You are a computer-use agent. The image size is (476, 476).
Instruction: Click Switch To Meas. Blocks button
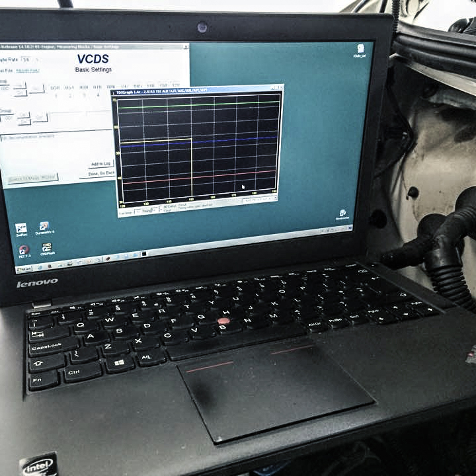click(x=33, y=178)
